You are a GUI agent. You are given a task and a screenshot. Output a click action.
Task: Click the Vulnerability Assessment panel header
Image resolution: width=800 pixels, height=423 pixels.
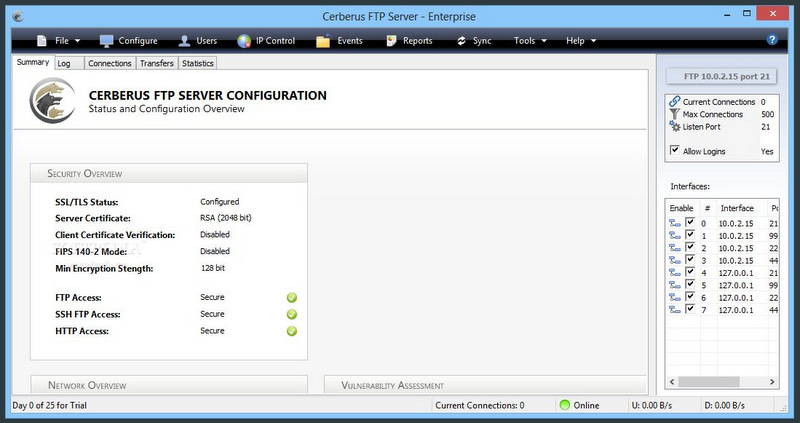pos(485,385)
